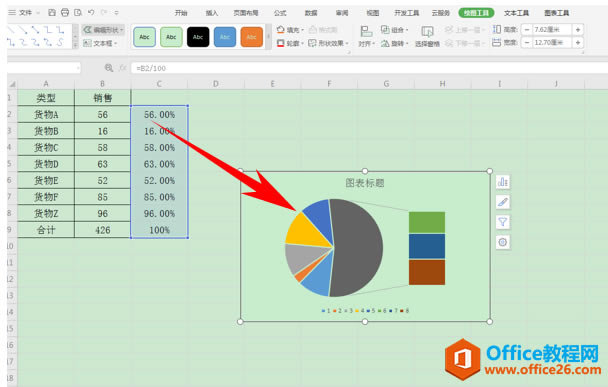Open the 组合 group dropdown
The width and height of the screenshot is (608, 387).
394,29
